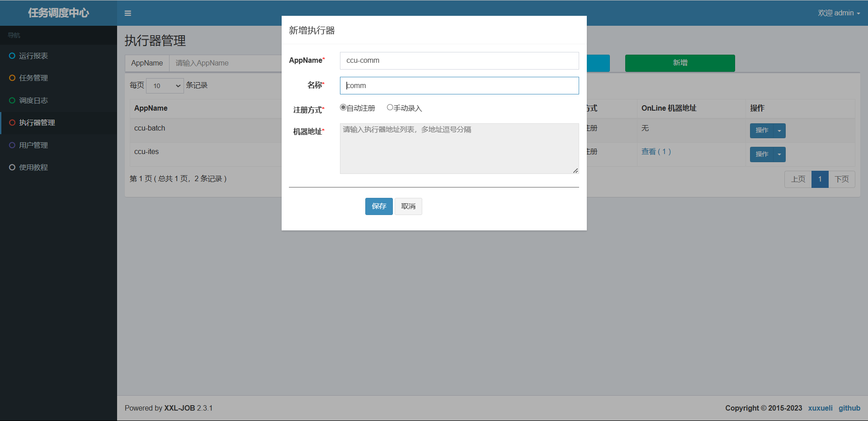
Task: Select the 自动注册 radio button
Action: (x=343, y=108)
